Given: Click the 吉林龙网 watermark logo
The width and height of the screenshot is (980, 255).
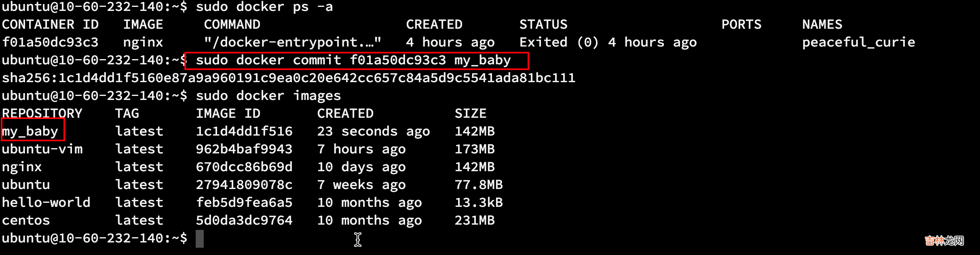Looking at the screenshot, I should pyautogui.click(x=944, y=241).
